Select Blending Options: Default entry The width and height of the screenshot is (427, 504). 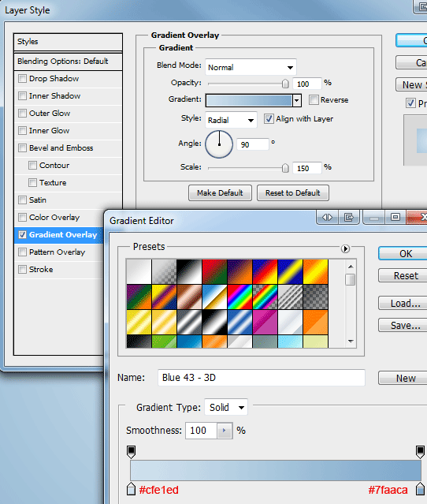pos(68,62)
